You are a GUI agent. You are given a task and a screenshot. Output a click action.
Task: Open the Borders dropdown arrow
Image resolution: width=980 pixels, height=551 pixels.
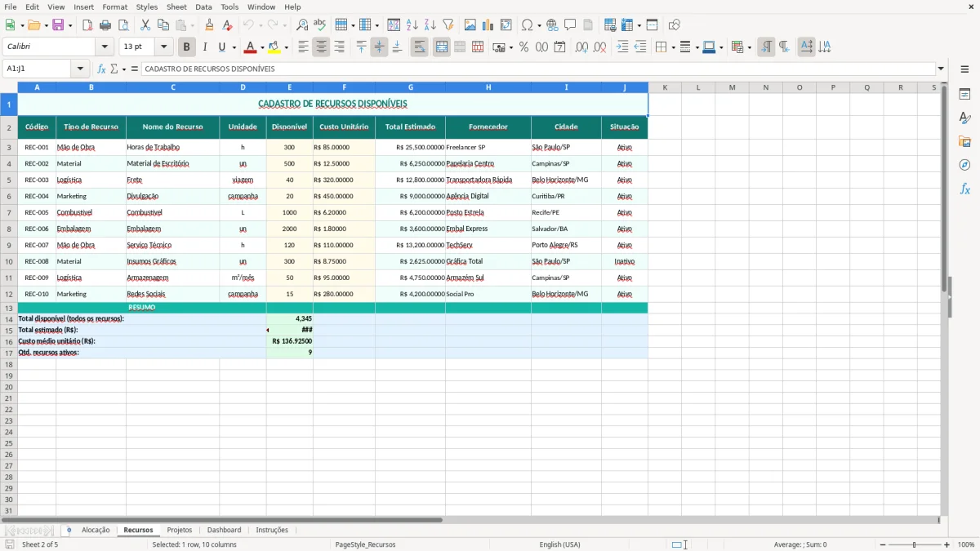click(674, 47)
